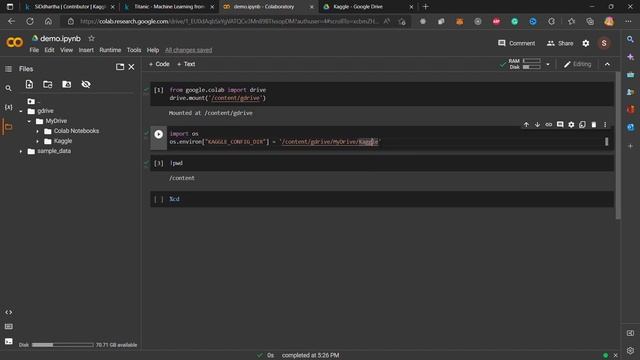Select the Files folder sidebar icon
This screenshot has width=640, height=360.
pyautogui.click(x=8, y=127)
